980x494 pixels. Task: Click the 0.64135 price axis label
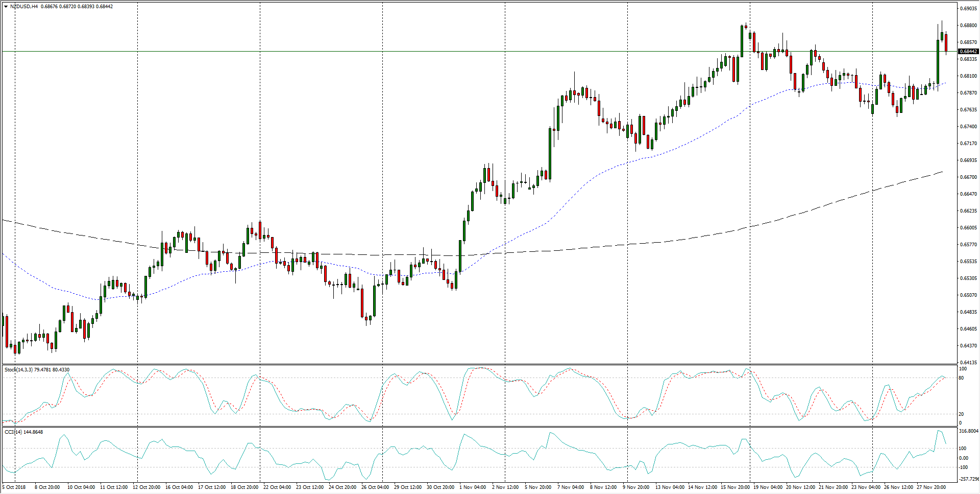coord(968,362)
